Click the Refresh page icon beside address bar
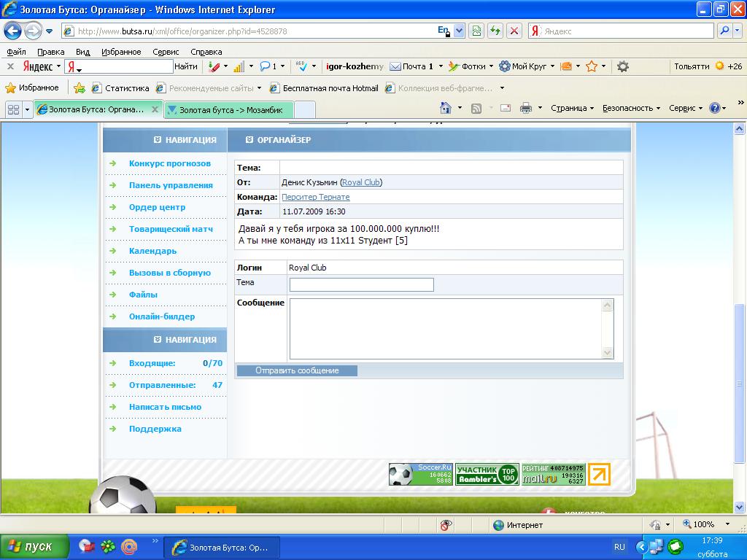This screenshot has height=560, width=747. coord(495,31)
